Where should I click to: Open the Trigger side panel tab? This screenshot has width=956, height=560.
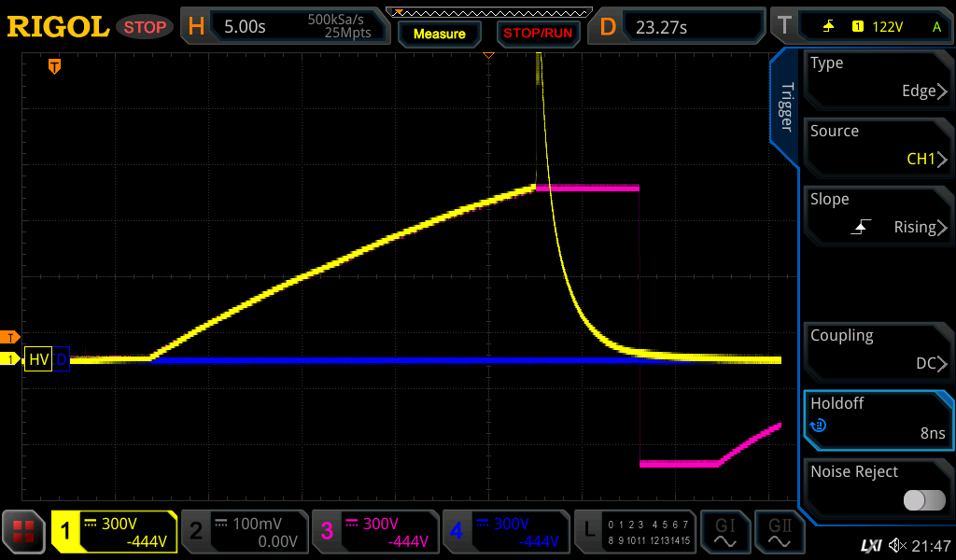tap(786, 107)
